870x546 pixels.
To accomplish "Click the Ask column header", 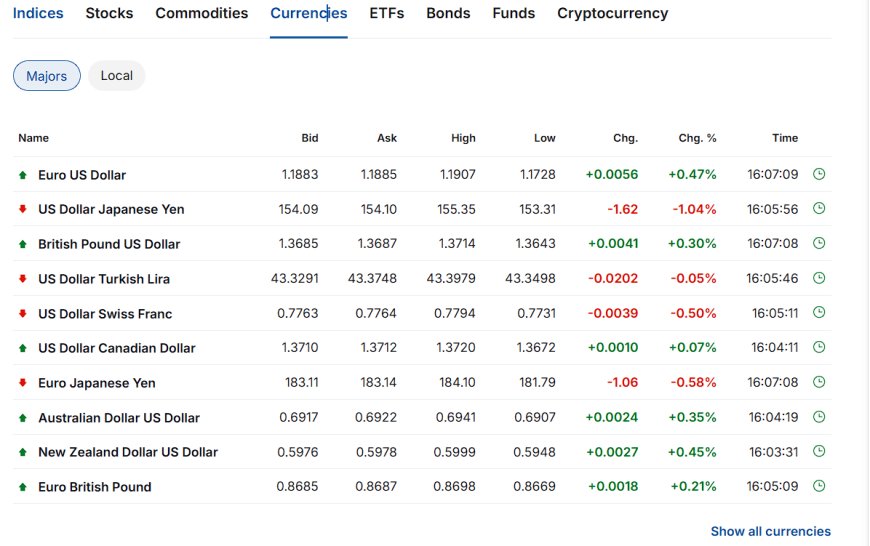I will point(387,138).
